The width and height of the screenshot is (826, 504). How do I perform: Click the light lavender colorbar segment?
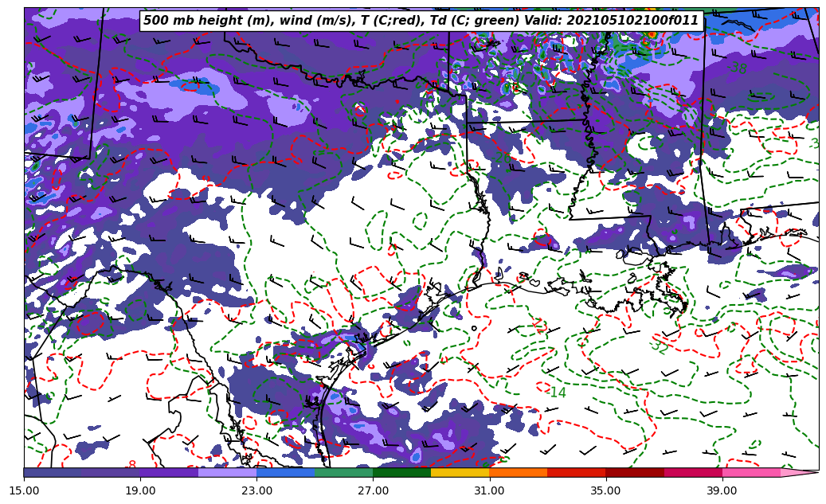pyautogui.click(x=227, y=472)
